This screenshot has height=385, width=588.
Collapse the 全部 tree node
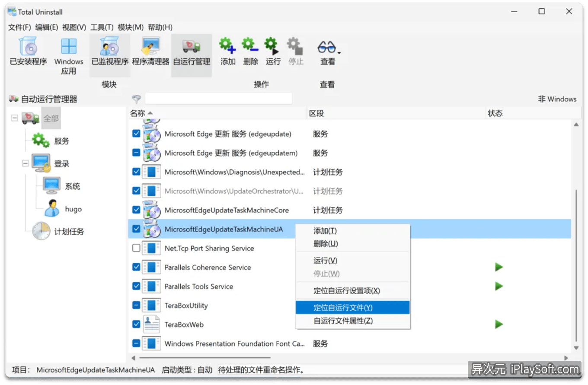(15, 118)
